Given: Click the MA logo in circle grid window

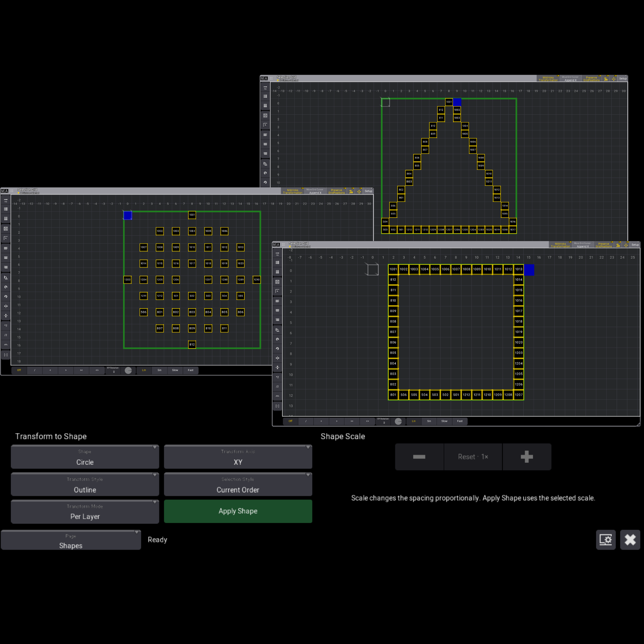Looking at the screenshot, I should tap(4, 191).
